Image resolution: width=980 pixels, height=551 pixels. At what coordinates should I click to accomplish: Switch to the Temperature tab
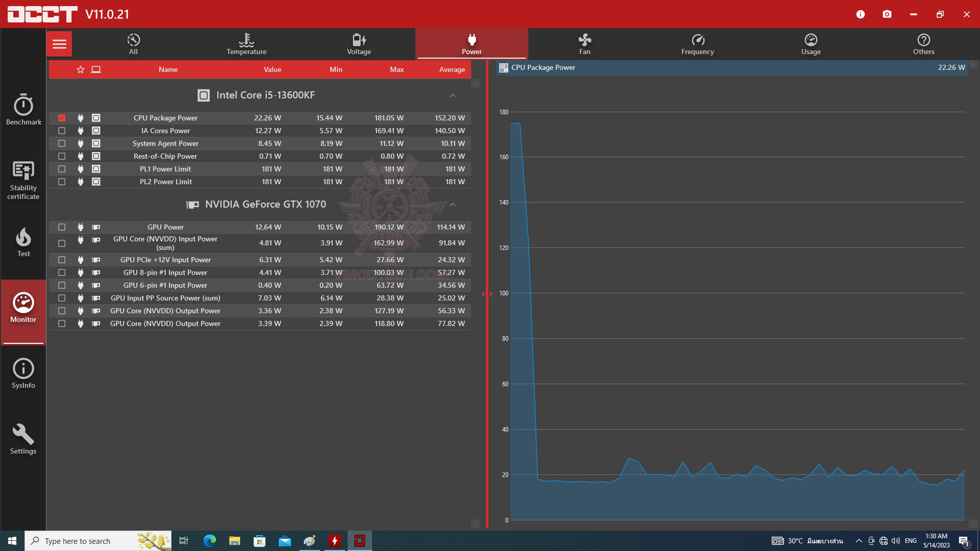coord(246,44)
